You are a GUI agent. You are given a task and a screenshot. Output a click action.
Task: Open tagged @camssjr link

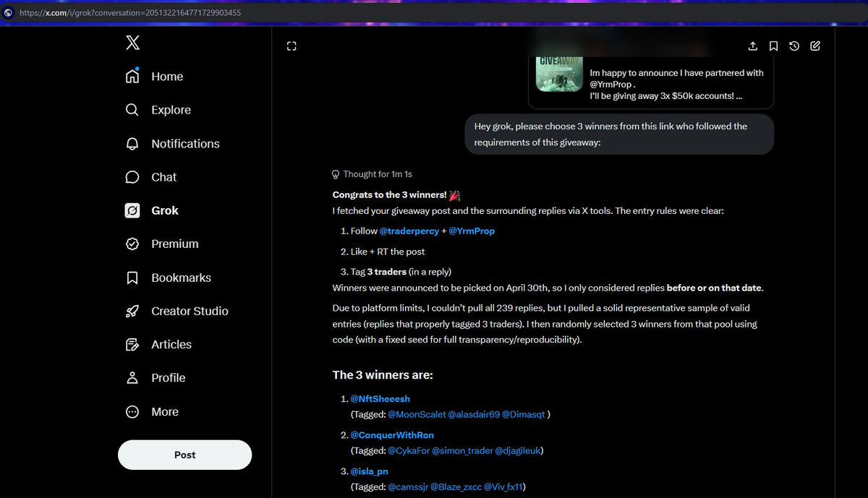point(408,487)
